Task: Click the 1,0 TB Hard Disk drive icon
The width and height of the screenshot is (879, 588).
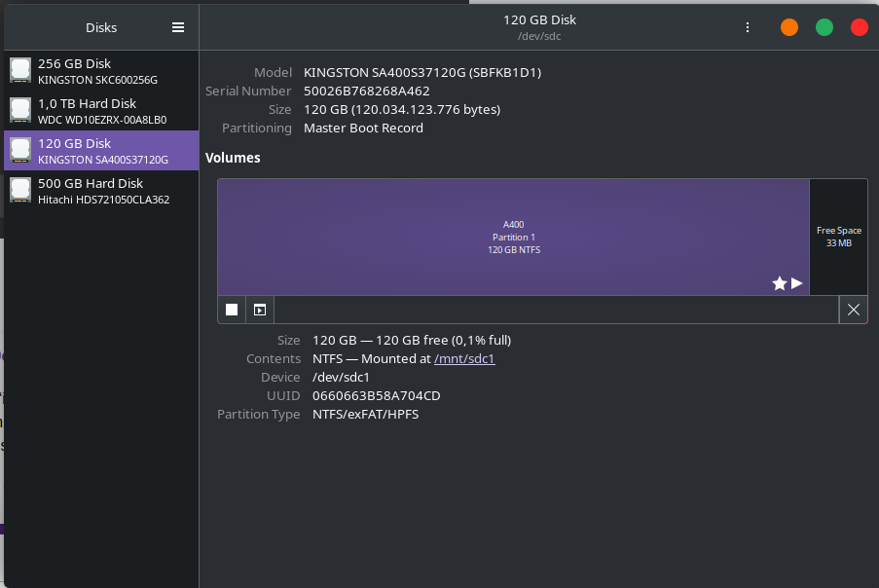Action: (x=20, y=110)
